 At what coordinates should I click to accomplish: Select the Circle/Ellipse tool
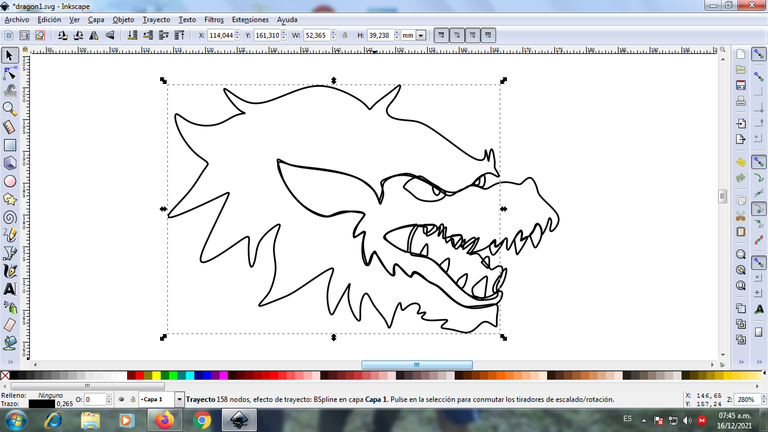point(10,181)
